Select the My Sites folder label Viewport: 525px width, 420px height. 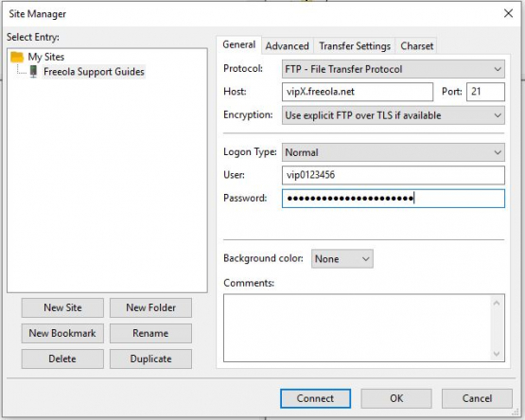coord(45,57)
